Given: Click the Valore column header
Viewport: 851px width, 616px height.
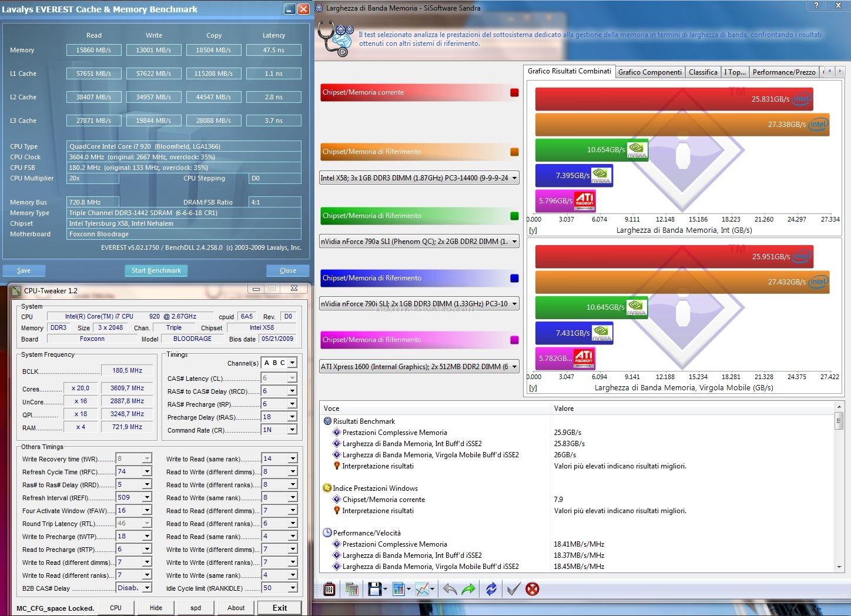Looking at the screenshot, I should (692, 408).
